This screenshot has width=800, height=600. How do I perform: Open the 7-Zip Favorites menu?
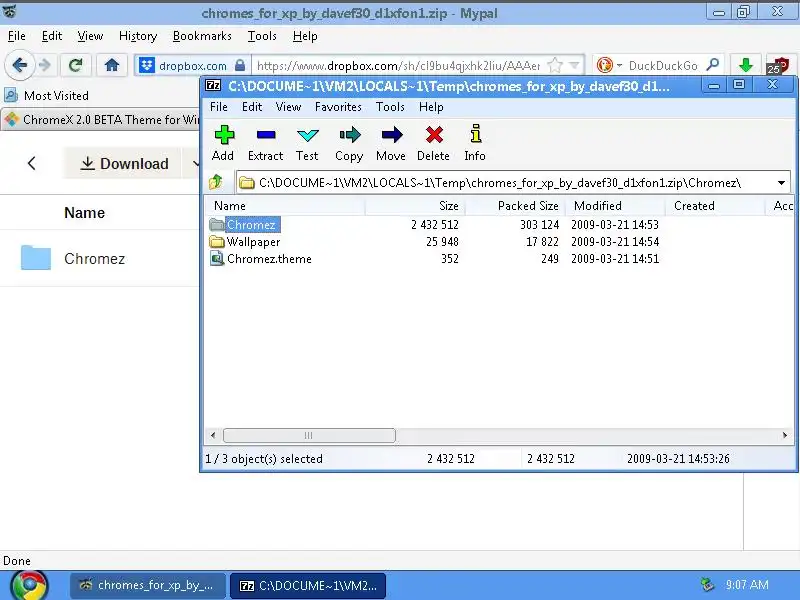338,107
